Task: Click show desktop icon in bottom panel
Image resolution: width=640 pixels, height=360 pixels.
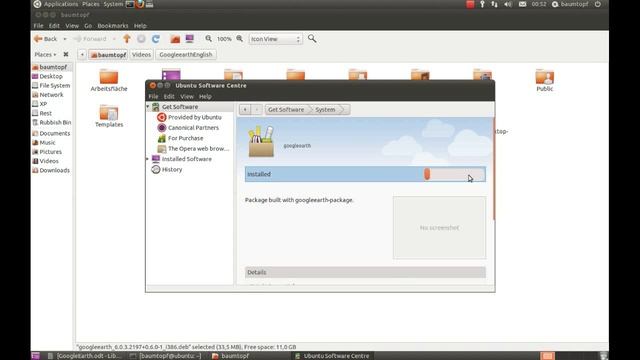Action: [36, 356]
